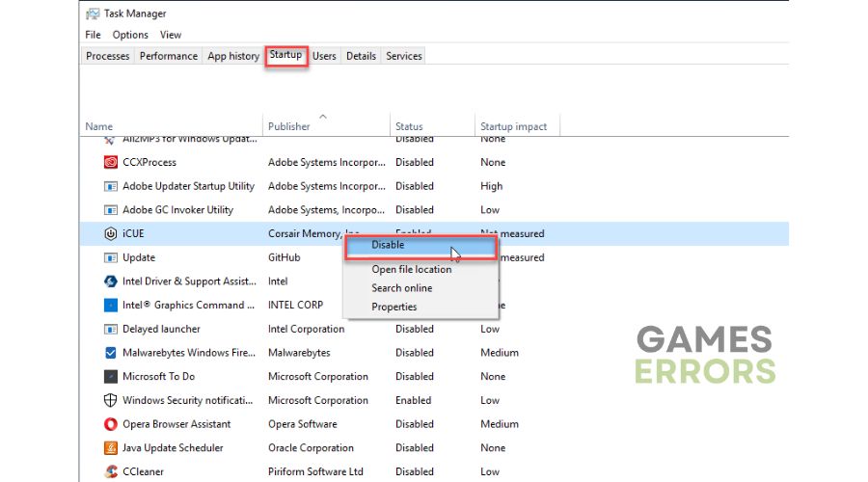Image resolution: width=868 pixels, height=482 pixels.
Task: Click Medium impact of Malwarebytes row
Action: click(x=500, y=353)
